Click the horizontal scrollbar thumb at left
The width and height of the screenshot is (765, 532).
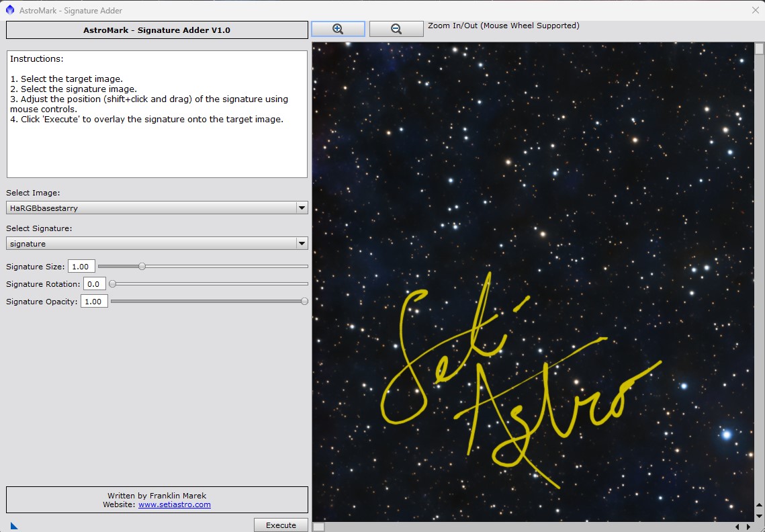[318, 527]
